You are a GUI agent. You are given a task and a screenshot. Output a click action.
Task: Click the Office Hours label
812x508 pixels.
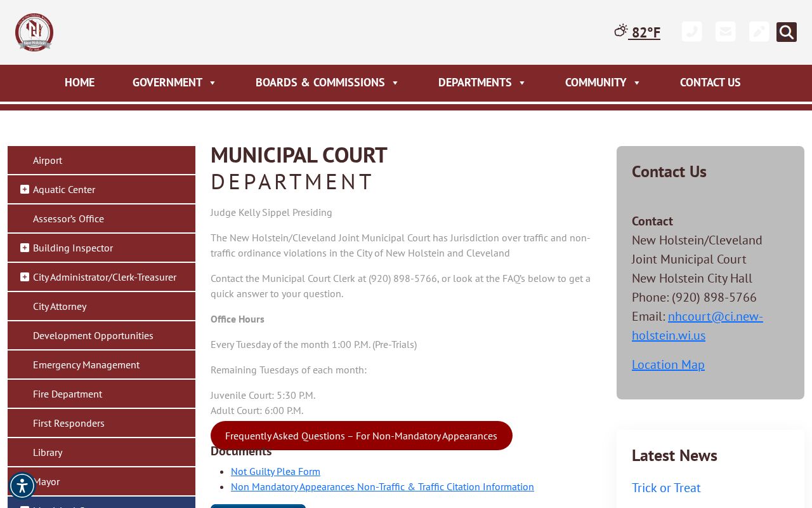pyautogui.click(x=237, y=319)
